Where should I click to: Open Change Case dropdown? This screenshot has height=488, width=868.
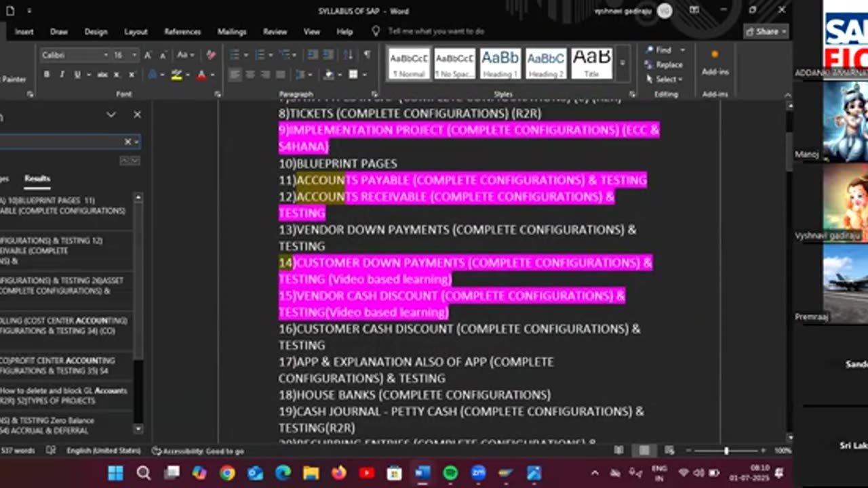click(185, 55)
